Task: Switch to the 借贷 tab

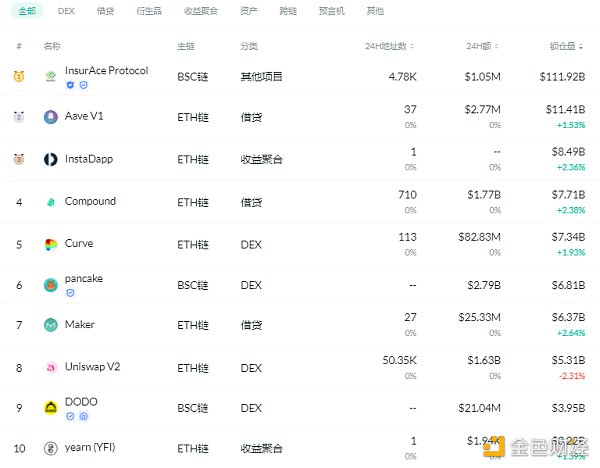Action: 105,11
